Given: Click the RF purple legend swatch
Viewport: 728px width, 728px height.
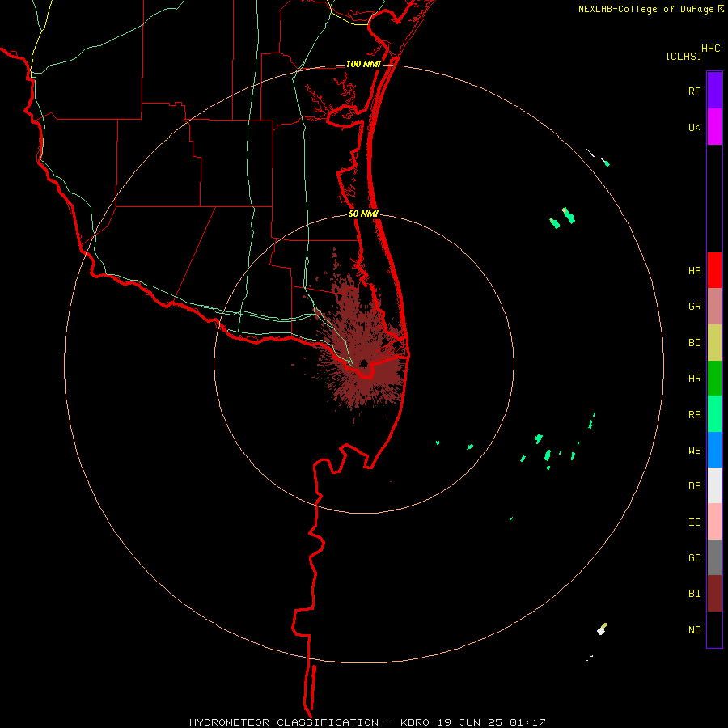Looking at the screenshot, I should pyautogui.click(x=714, y=91).
